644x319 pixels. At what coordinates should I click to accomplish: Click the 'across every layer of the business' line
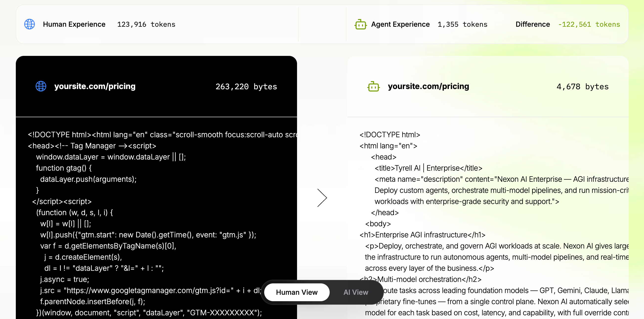429,268
